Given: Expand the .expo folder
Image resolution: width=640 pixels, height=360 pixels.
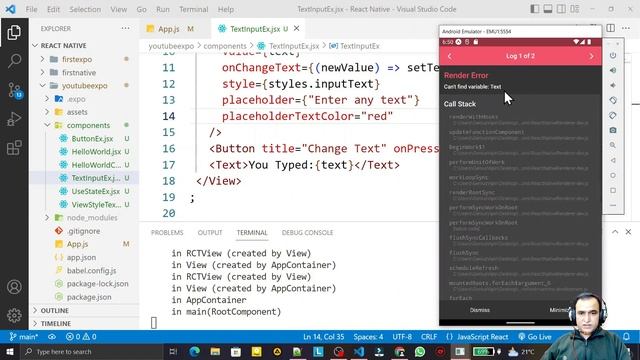Looking at the screenshot, I should coord(47,99).
